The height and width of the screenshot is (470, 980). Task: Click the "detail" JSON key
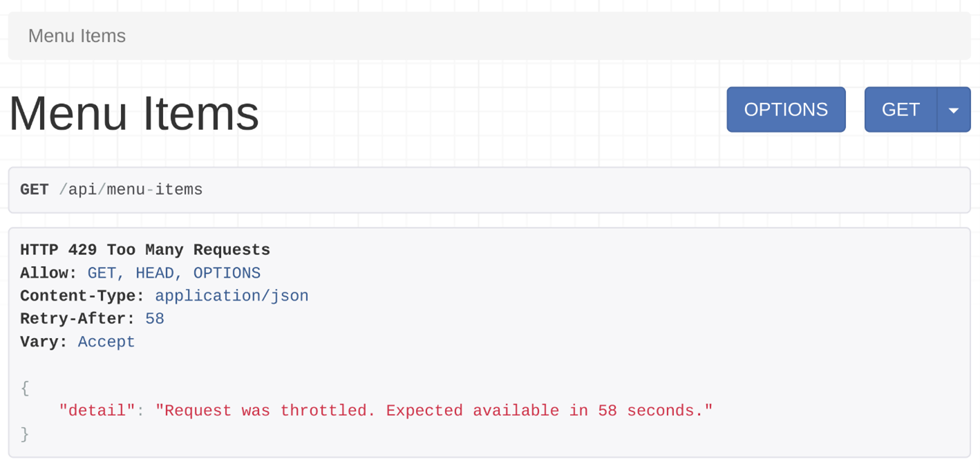[x=97, y=411]
